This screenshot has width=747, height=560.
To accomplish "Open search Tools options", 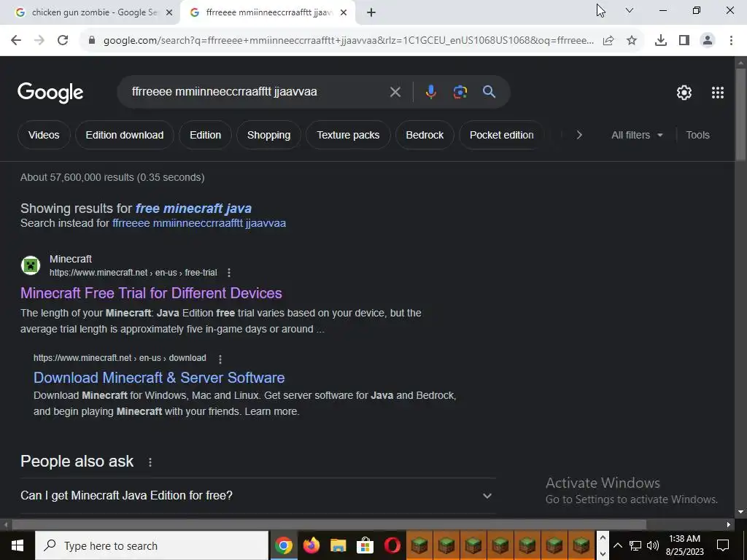I will 698,135.
